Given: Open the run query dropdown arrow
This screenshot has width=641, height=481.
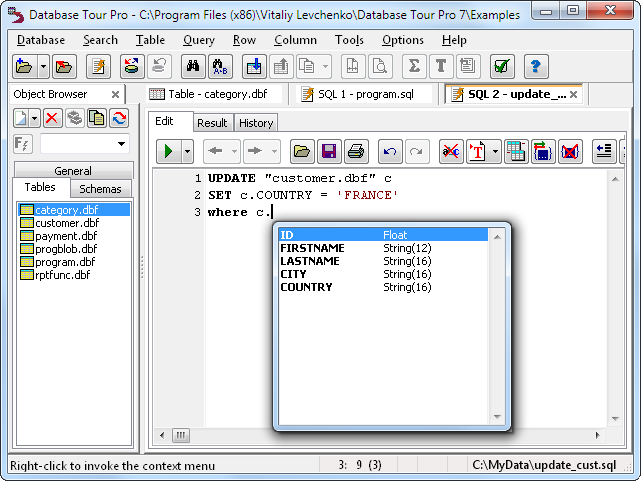Looking at the screenshot, I should coord(187,152).
